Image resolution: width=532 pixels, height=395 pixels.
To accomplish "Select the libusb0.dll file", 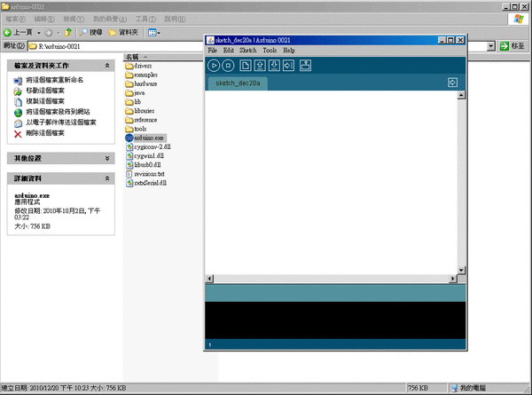I will click(x=143, y=165).
